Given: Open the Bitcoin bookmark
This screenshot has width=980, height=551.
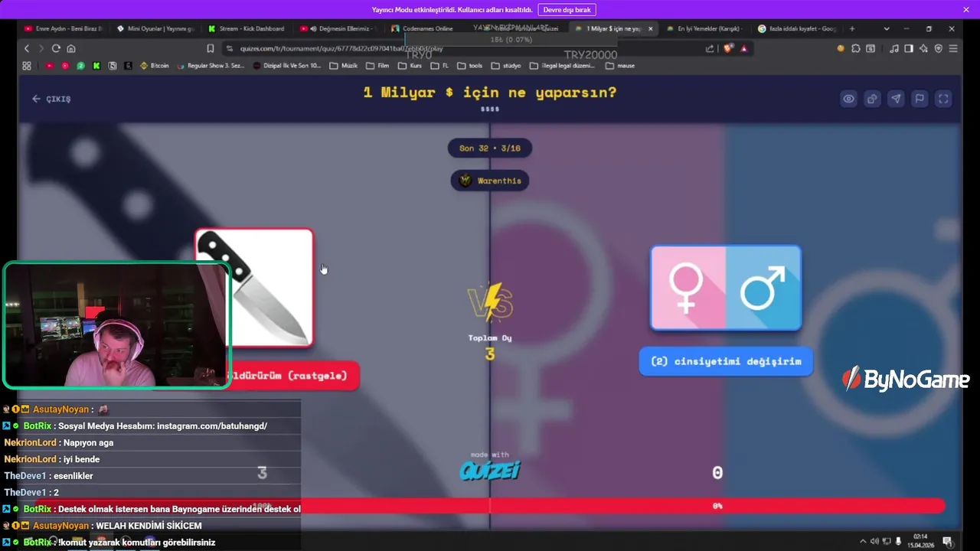Looking at the screenshot, I should pyautogui.click(x=155, y=66).
